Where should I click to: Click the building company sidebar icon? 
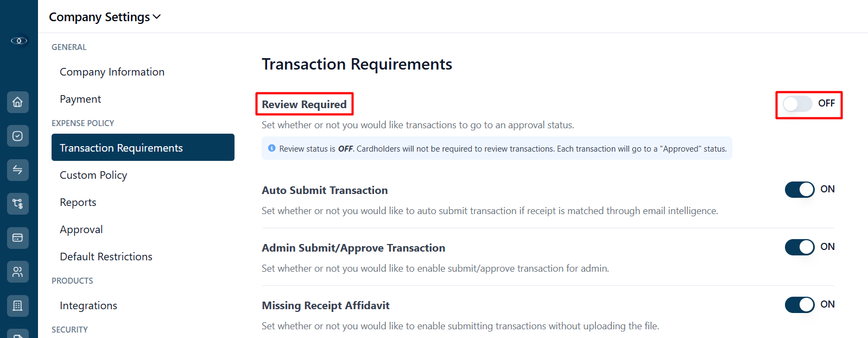point(18,306)
